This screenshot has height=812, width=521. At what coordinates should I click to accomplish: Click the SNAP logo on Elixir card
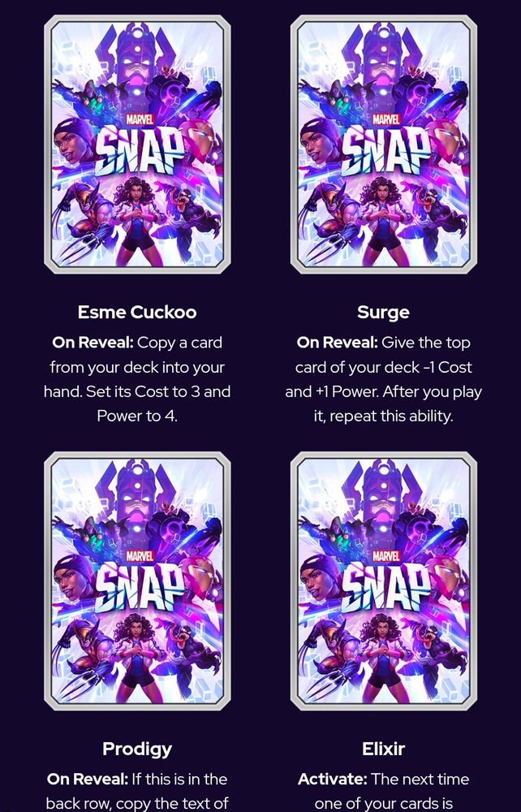[385, 587]
